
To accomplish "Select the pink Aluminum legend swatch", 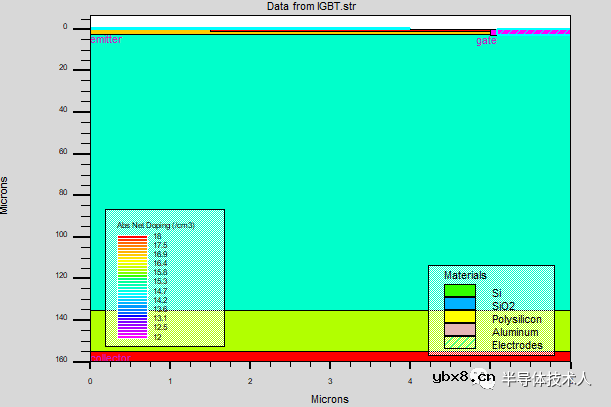I will [x=459, y=331].
